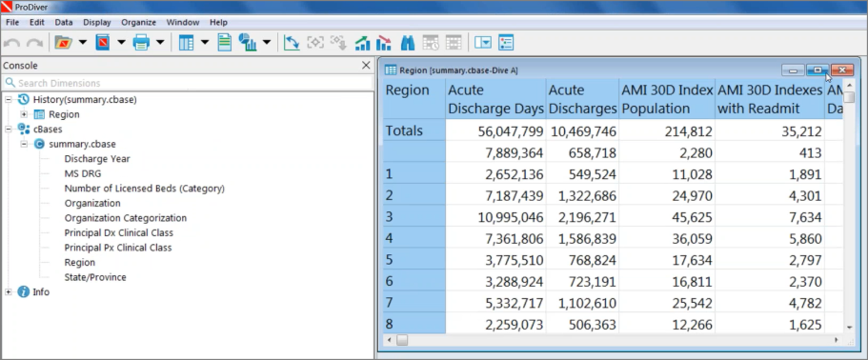Click the tabular view icon
Screen dimensions: 868x360
[x=186, y=43]
